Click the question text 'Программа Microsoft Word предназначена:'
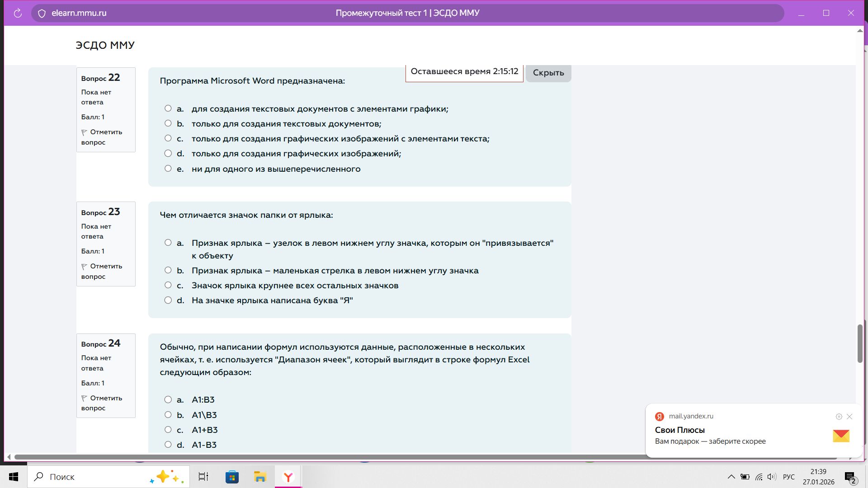Viewport: 868px width, 488px height. tap(252, 81)
